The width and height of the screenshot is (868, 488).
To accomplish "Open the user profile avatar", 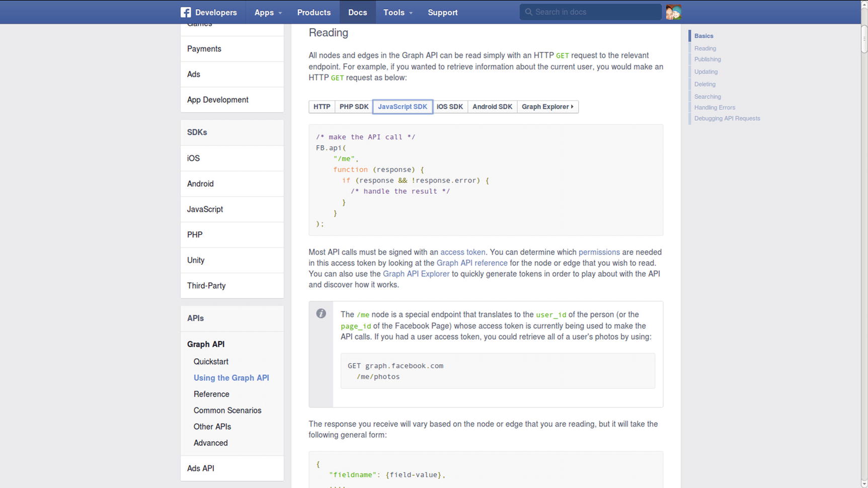I will [x=673, y=12].
